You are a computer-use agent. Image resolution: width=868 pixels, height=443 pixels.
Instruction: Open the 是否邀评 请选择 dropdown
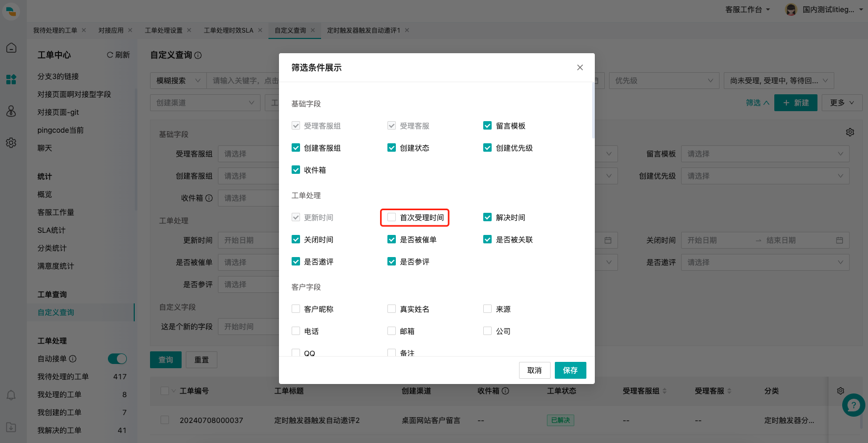point(765,262)
